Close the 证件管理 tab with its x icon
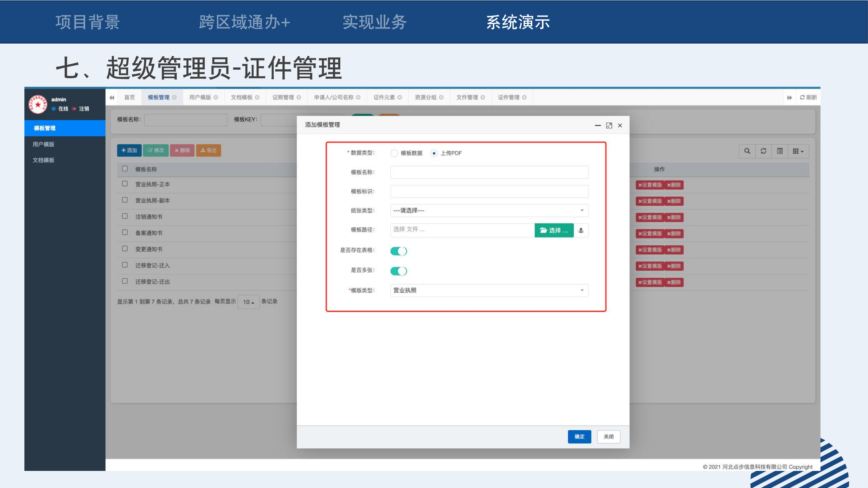The image size is (868, 488). tap(524, 97)
